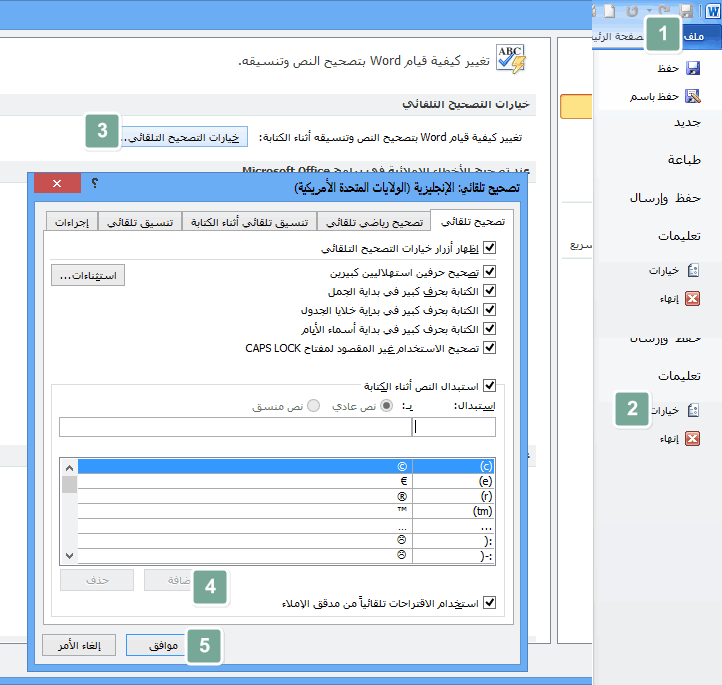Click the استبدال text input field
The height and width of the screenshot is (685, 722).
coord(454,427)
